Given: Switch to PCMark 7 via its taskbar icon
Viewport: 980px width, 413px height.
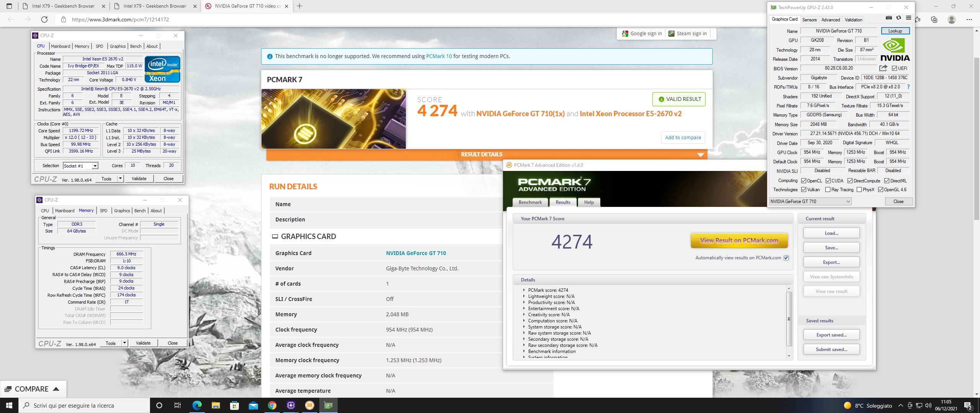Looking at the screenshot, I should (x=309, y=405).
